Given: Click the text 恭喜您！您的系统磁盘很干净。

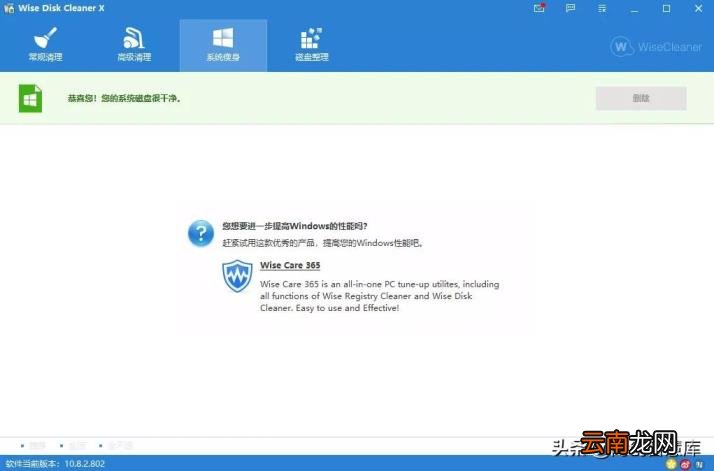Looking at the screenshot, I should 124,98.
